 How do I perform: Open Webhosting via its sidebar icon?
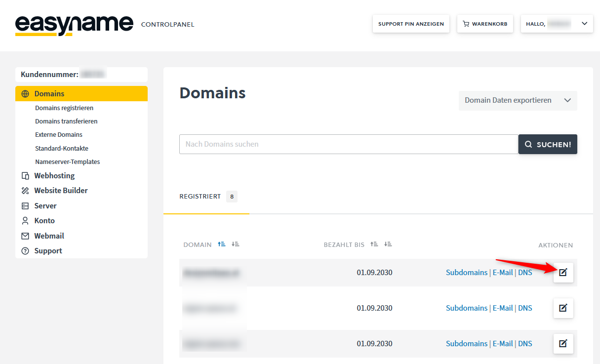[x=25, y=176]
